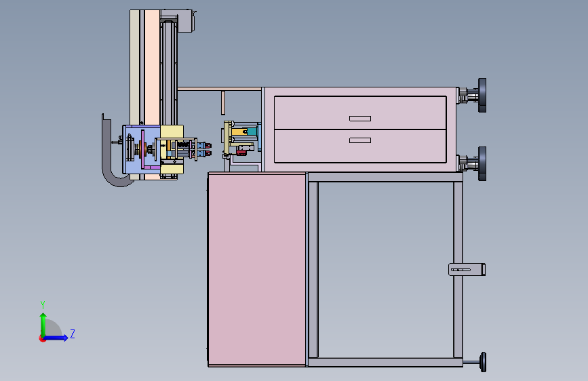
Task: Select the thin horizontal beam above the fixture
Action: click(x=219, y=89)
